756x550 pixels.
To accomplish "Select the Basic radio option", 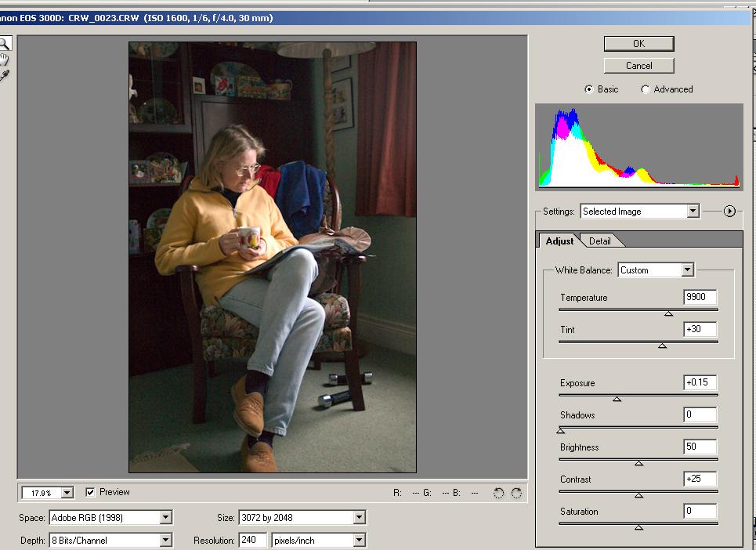I will 589,89.
